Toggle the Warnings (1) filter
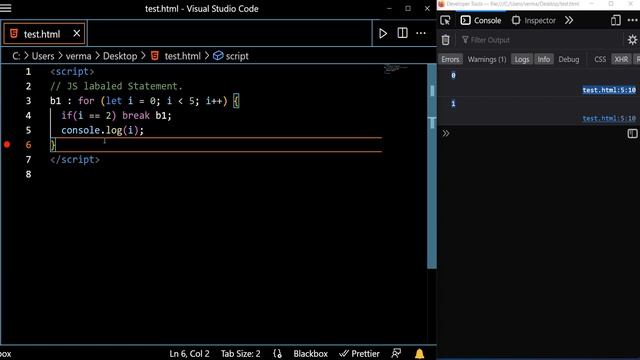 click(487, 59)
